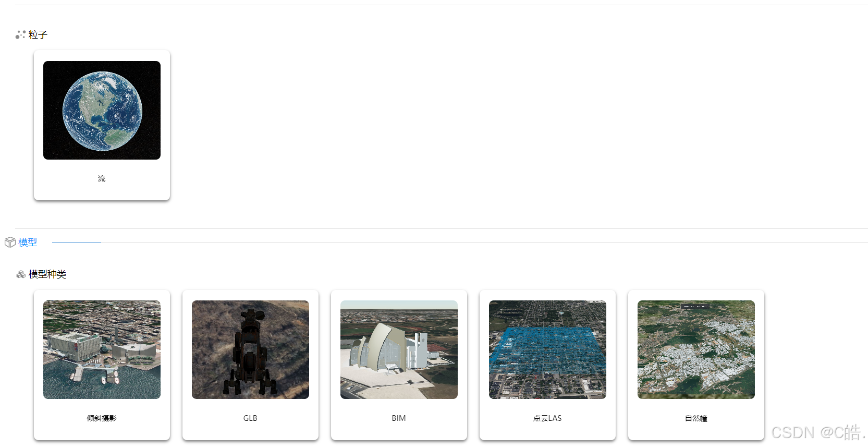Open the earth globe thumbnail
Image resolution: width=868 pixels, height=448 pixels.
click(x=102, y=110)
